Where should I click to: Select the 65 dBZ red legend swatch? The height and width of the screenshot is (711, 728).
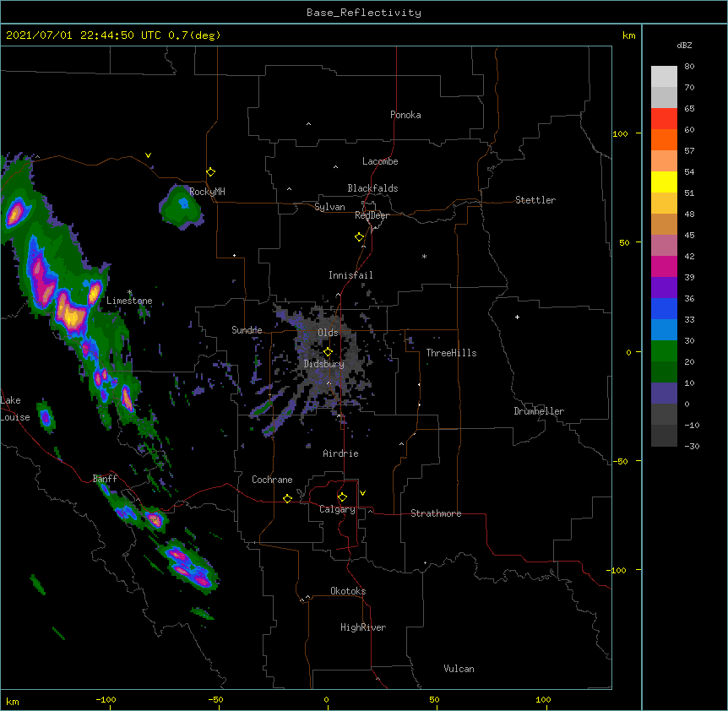664,118
